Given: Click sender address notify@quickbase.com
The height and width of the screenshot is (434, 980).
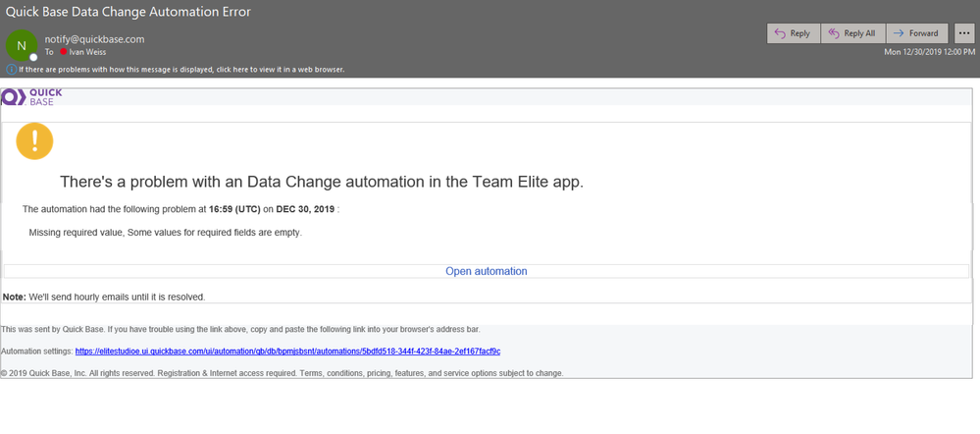Looking at the screenshot, I should (x=94, y=38).
